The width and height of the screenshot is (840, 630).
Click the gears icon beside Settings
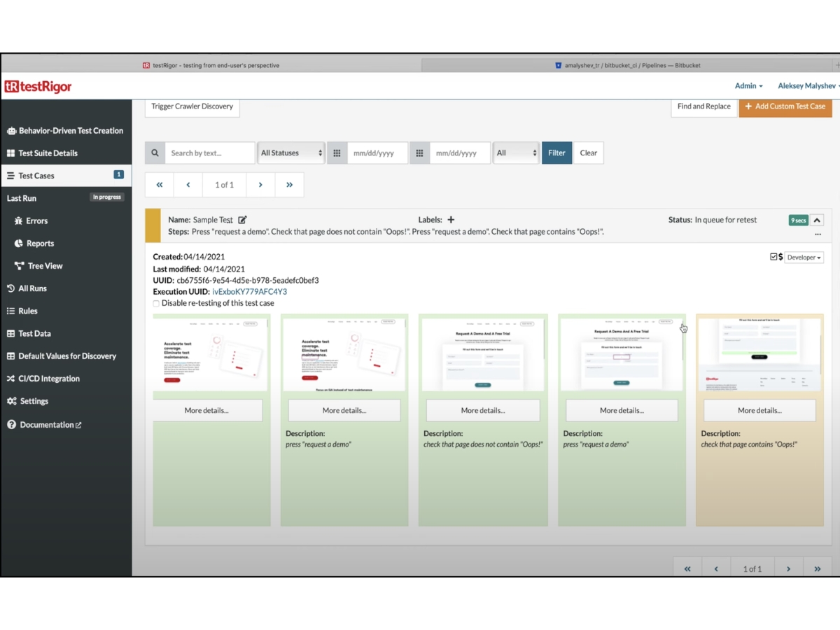click(x=12, y=401)
